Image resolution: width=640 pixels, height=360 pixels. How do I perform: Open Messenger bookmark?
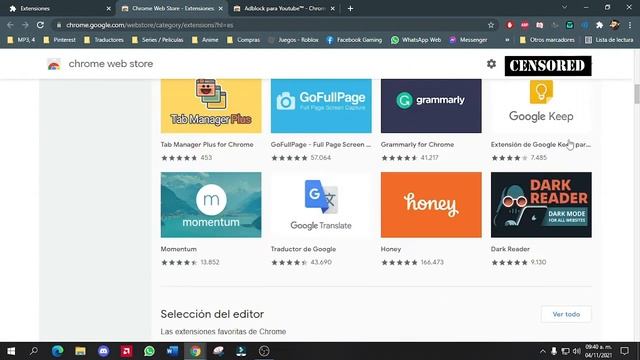click(468, 40)
